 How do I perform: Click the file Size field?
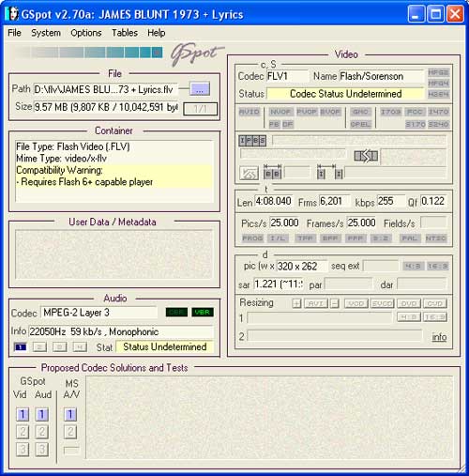[x=106, y=107]
